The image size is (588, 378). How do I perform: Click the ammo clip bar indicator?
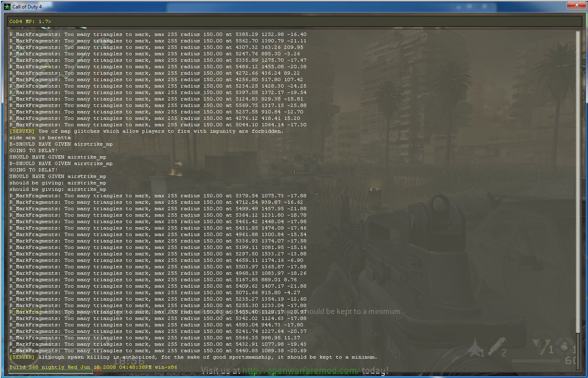click(536, 361)
